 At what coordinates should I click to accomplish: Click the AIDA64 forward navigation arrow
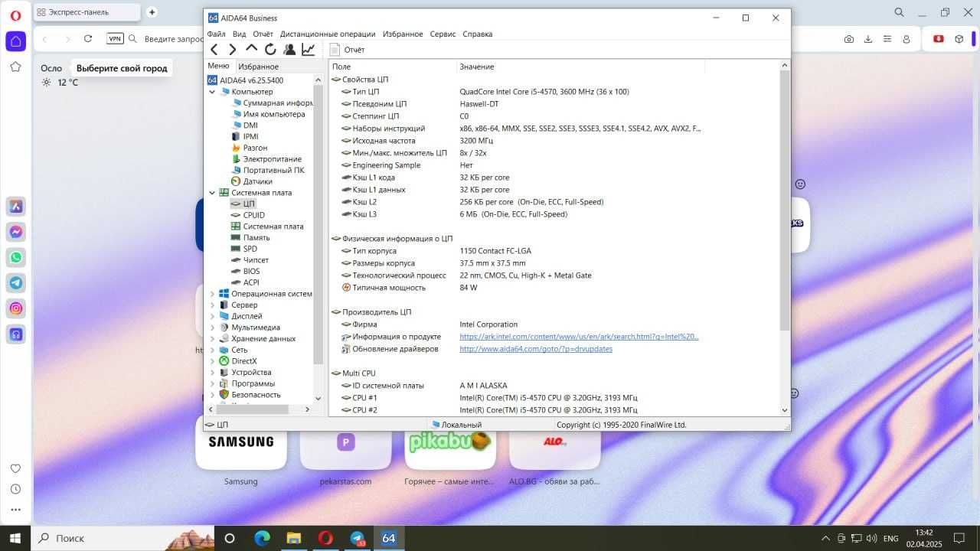click(233, 50)
